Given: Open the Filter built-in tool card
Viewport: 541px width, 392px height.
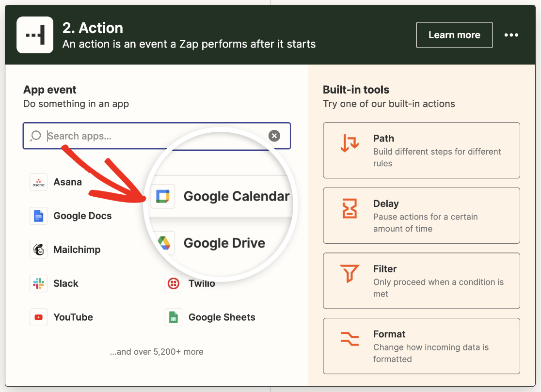Looking at the screenshot, I should (421, 281).
